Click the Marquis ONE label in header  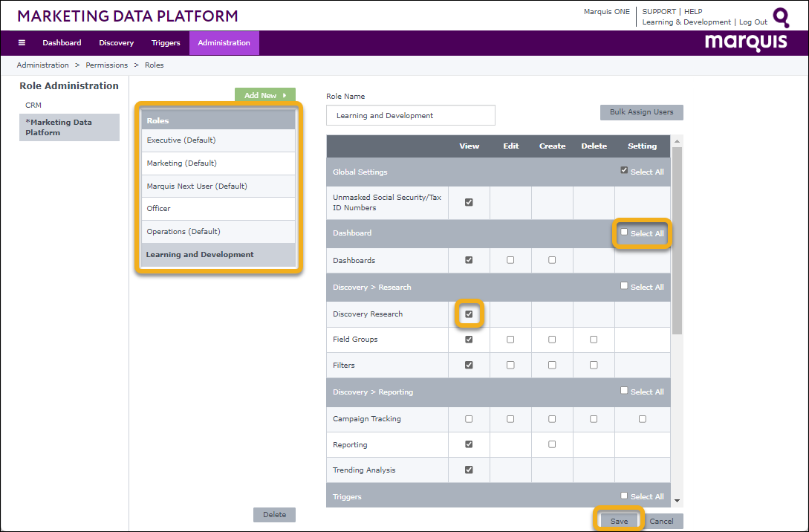coord(607,11)
